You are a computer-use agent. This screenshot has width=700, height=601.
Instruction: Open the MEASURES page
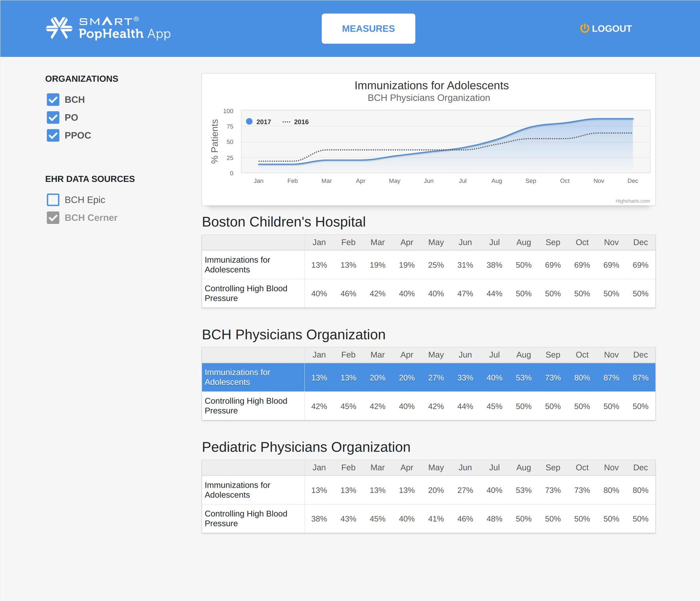(368, 28)
